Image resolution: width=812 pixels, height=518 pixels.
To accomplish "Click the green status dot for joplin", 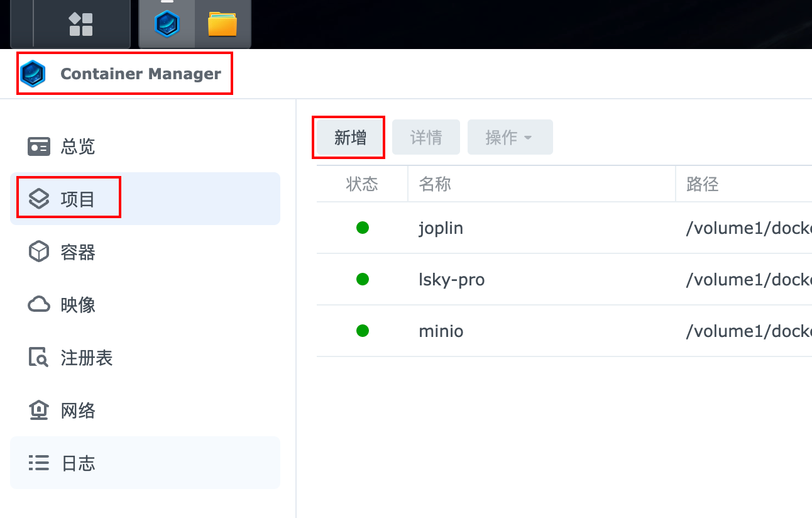I will point(363,228).
